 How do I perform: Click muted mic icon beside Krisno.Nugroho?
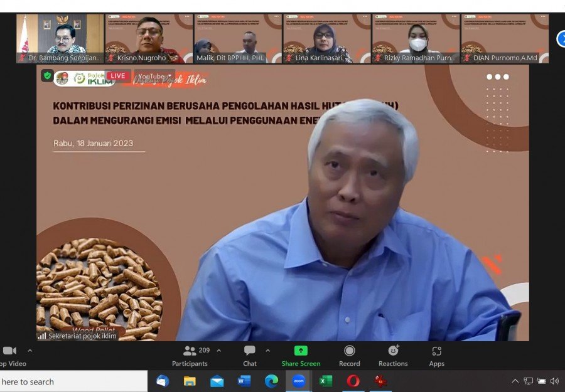tap(111, 58)
